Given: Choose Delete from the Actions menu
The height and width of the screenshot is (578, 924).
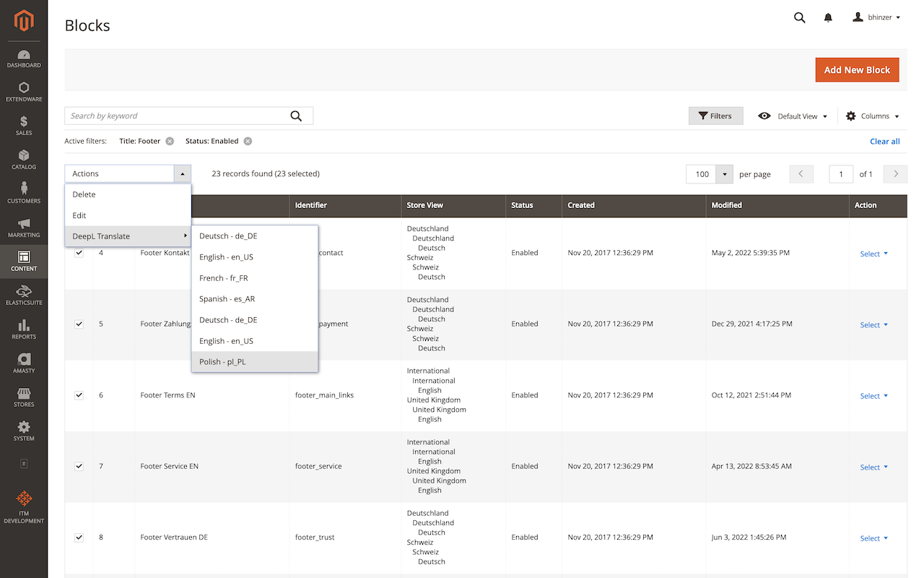Looking at the screenshot, I should [128, 194].
